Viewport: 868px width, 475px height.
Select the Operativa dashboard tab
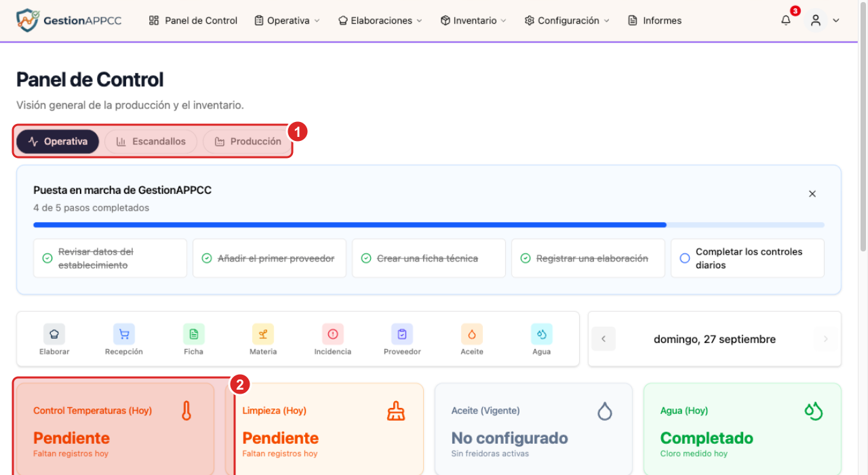[58, 142]
